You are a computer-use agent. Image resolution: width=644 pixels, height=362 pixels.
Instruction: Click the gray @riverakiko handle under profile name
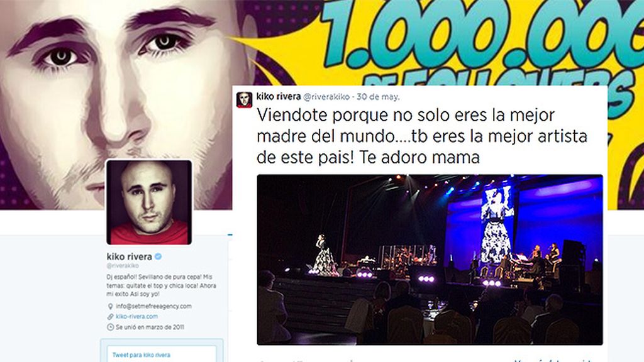pos(123,266)
